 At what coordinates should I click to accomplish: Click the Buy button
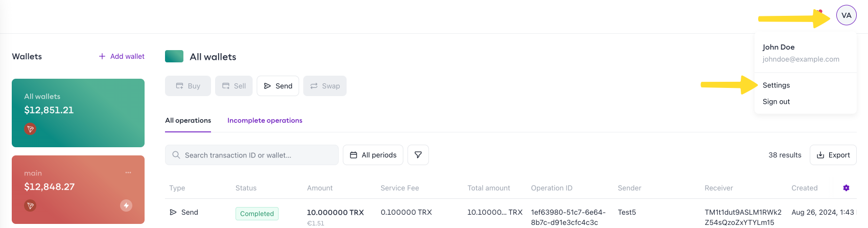coord(188,86)
